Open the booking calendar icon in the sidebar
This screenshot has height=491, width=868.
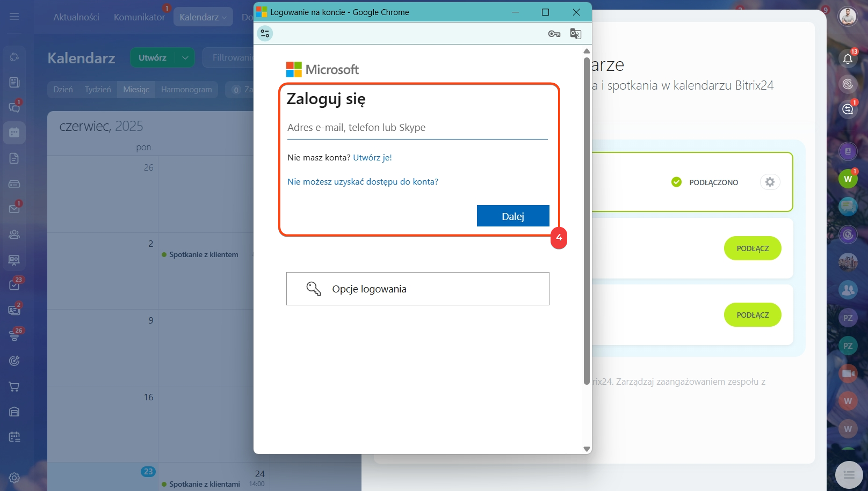15,437
